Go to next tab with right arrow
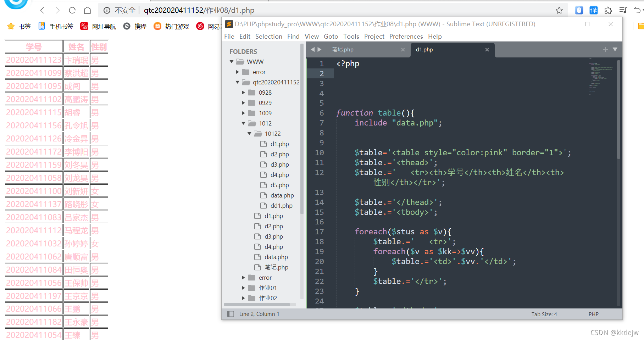Screen dimensions: 644x340 tap(320, 49)
